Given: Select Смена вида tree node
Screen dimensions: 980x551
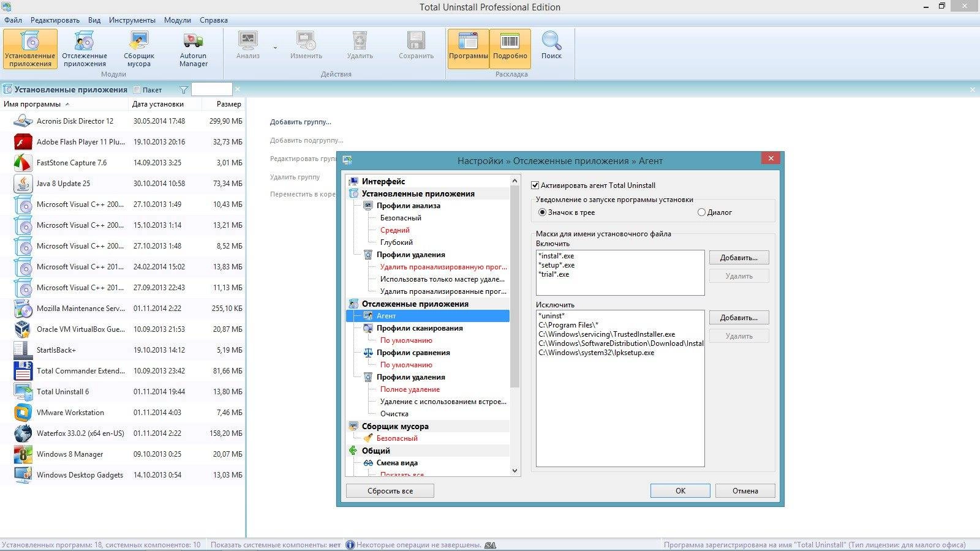Looking at the screenshot, I should tap(397, 463).
